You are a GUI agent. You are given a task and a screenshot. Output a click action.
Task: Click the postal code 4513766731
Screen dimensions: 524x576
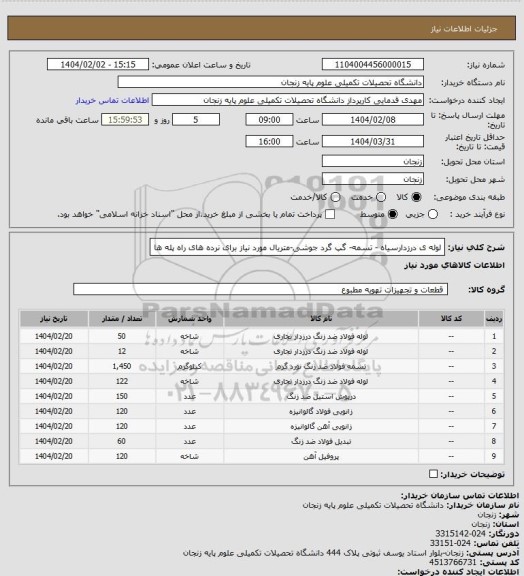453,562
